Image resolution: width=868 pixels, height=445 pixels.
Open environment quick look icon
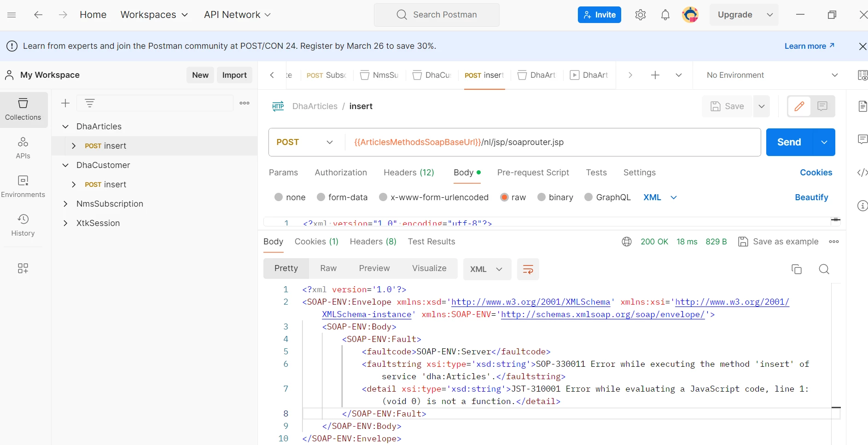click(x=863, y=75)
